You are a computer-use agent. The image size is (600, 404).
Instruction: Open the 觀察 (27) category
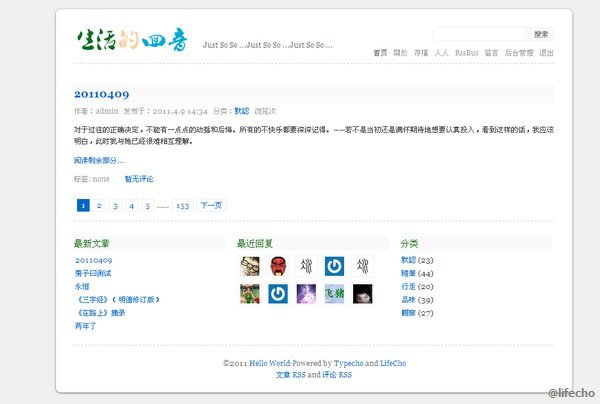click(408, 313)
